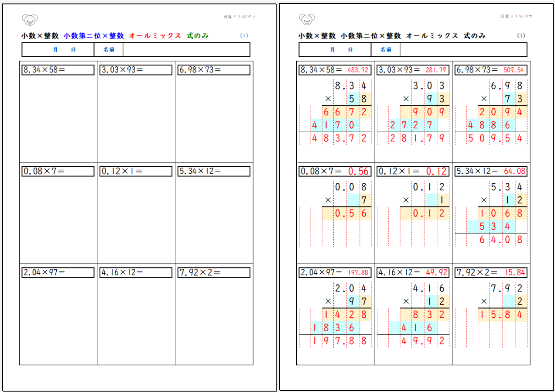
Task: Click the red answer 197.88 on the answer sheet
Action: pyautogui.click(x=358, y=273)
